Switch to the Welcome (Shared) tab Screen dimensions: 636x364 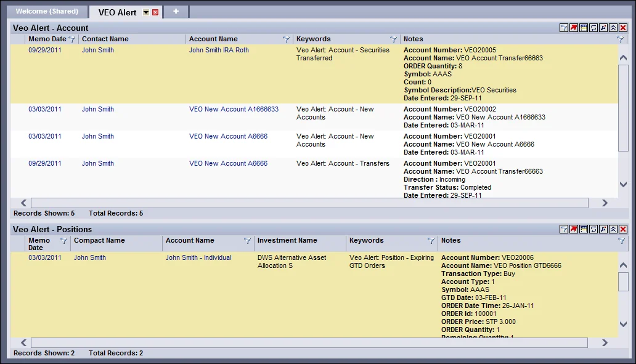(47, 11)
